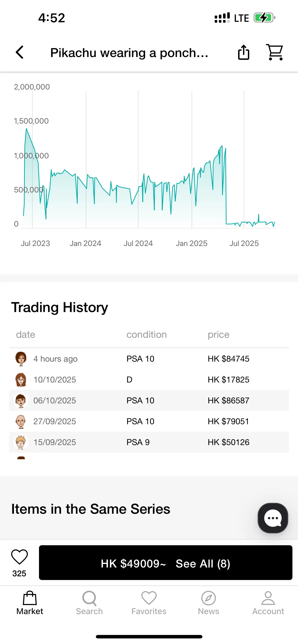This screenshot has height=644, width=298.
Task: Open the share sheet icon
Action: (243, 52)
